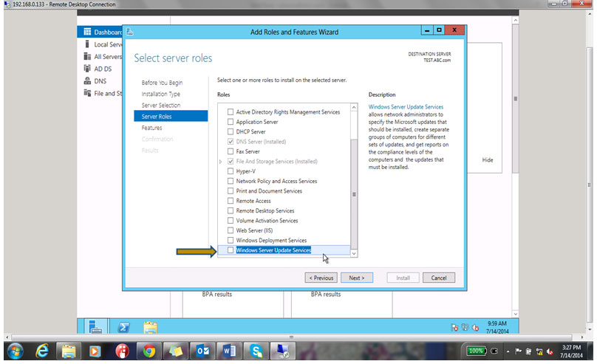
Task: Open Skype from host taskbar
Action: click(x=256, y=351)
